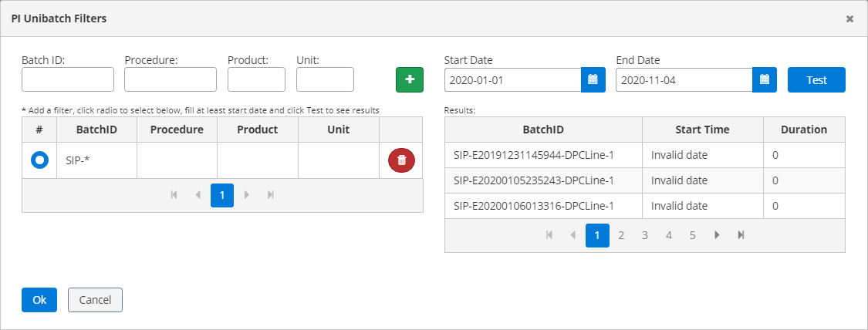
Task: Select the SIP-* filter radio button
Action: point(39,160)
